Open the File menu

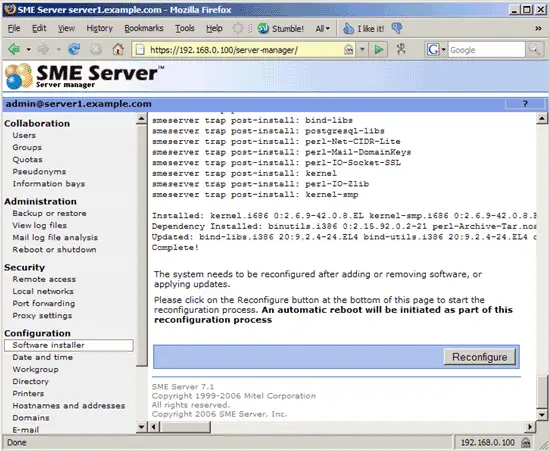[x=14, y=28]
